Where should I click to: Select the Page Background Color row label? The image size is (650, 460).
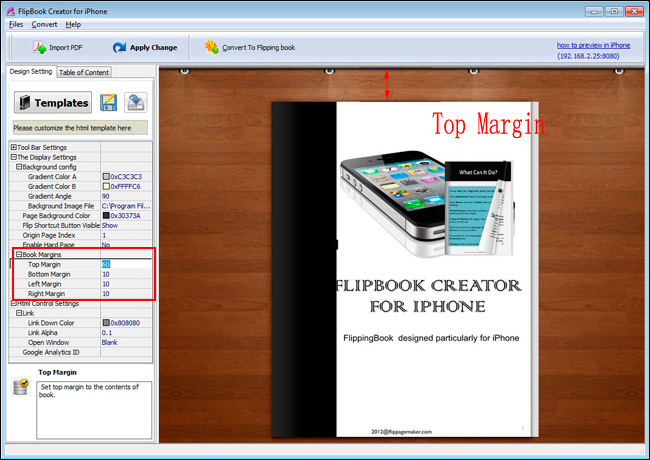coord(56,215)
